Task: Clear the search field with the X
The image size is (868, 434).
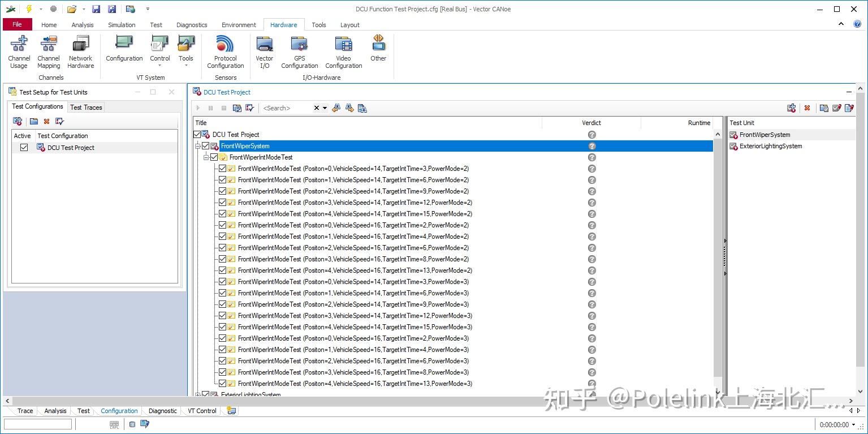Action: 315,108
